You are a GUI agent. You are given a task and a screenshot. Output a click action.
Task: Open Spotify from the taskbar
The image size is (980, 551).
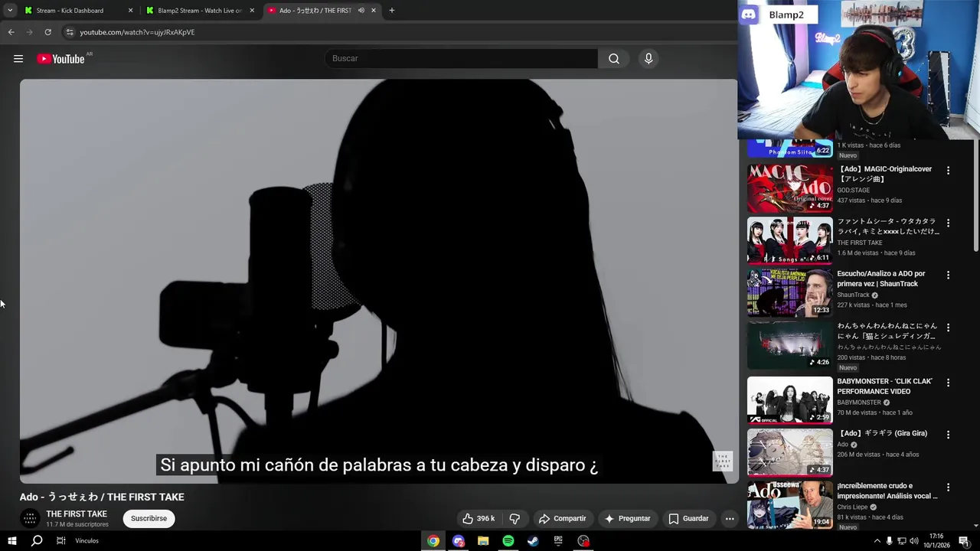[x=508, y=541]
